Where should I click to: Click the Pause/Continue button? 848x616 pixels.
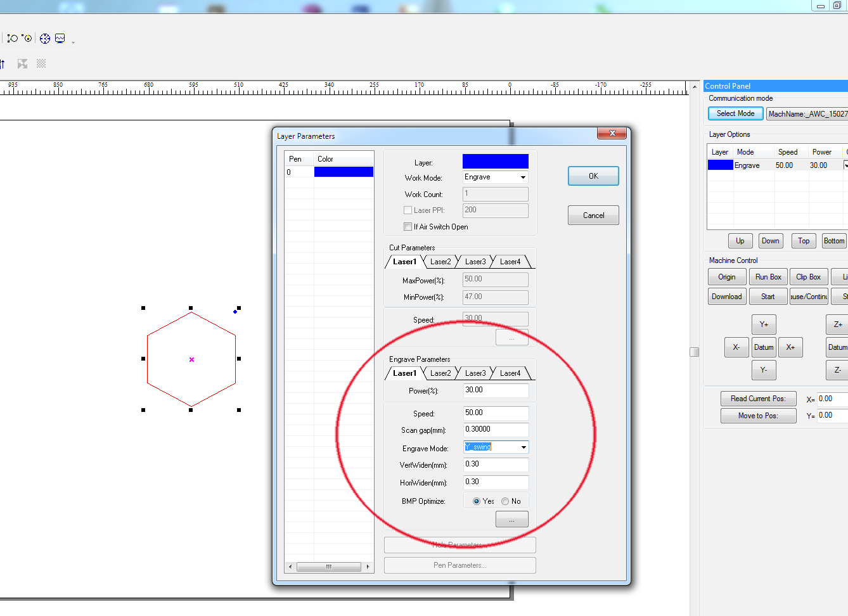(x=809, y=297)
